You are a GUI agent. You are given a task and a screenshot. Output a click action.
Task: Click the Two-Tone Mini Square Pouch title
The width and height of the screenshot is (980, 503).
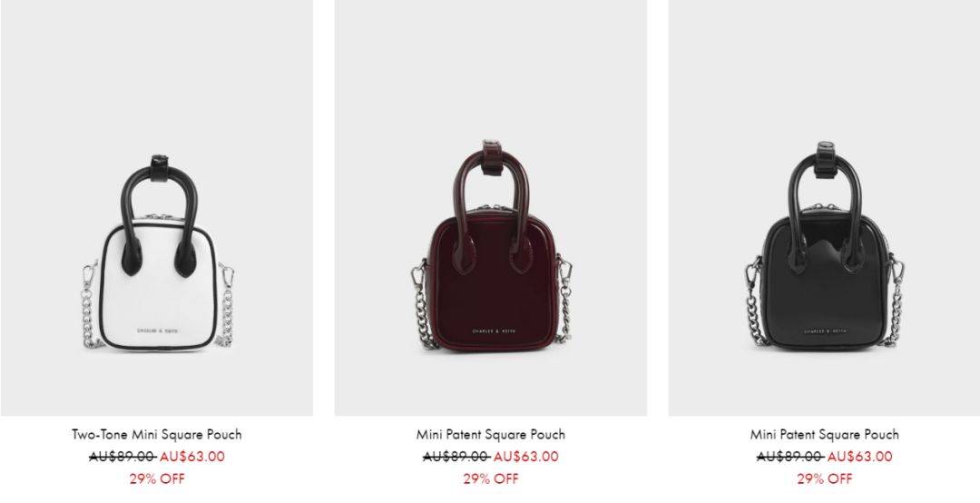[x=157, y=434]
